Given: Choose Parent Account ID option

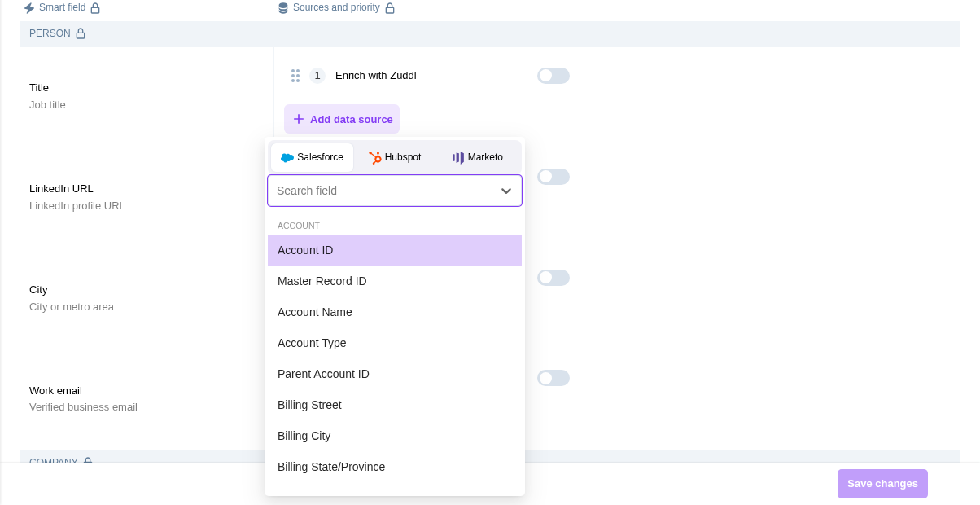Looking at the screenshot, I should (395, 374).
